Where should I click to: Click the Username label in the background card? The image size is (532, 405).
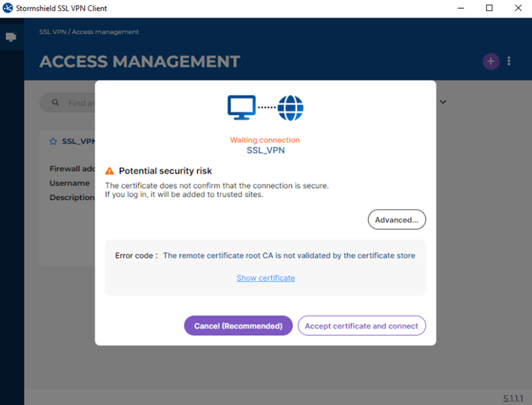pyautogui.click(x=70, y=183)
